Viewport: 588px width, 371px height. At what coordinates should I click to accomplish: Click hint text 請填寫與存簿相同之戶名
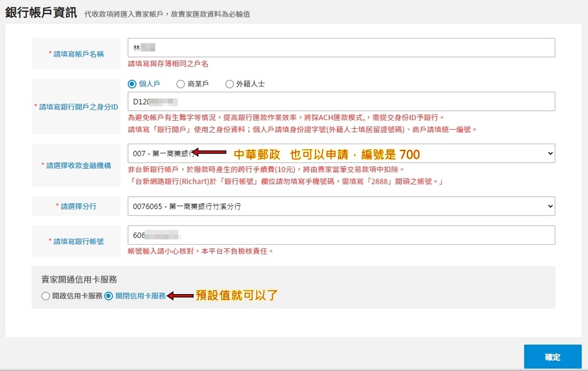coord(168,64)
